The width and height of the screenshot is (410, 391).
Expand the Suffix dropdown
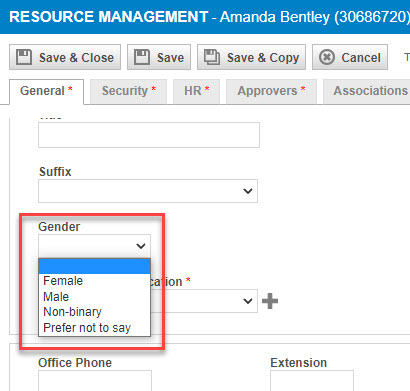148,191
